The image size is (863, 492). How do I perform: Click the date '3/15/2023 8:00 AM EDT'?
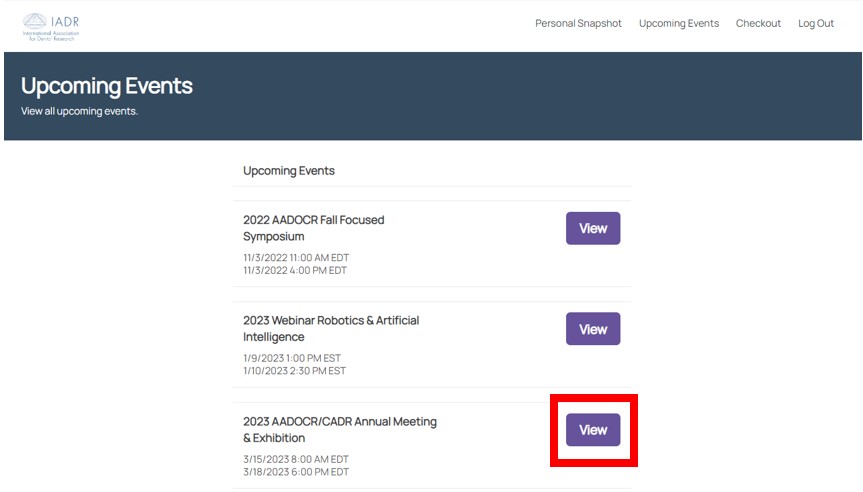(x=296, y=459)
